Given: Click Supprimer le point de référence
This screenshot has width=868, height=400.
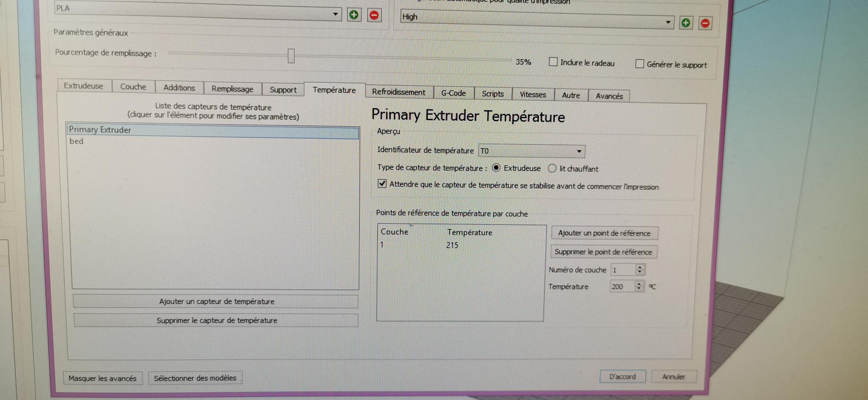Looking at the screenshot, I should pos(604,252).
